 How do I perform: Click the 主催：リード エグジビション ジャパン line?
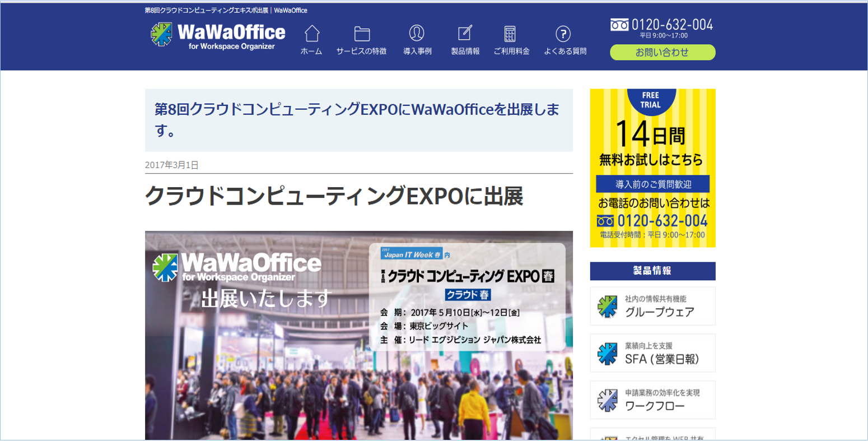(460, 340)
